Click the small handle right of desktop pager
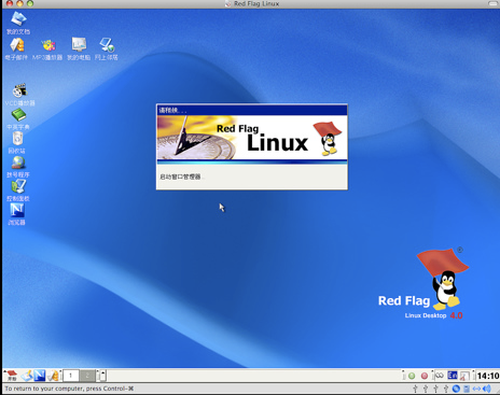 [103, 376]
